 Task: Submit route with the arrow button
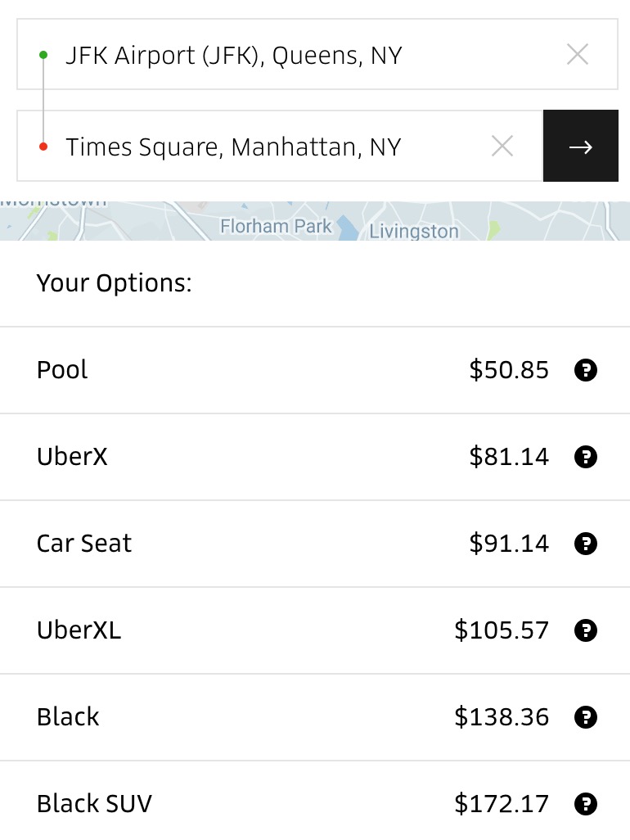pyautogui.click(x=580, y=147)
